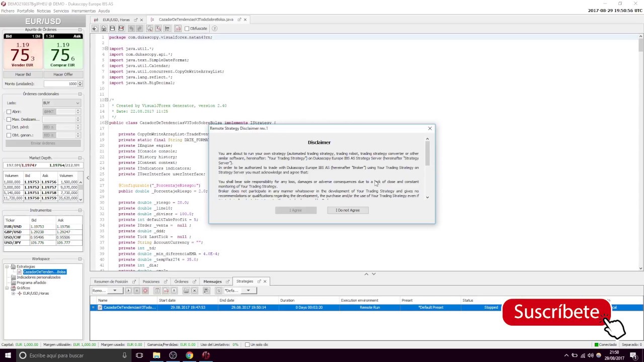644x362 pixels.
Task: Open Task View from the Windows taskbar
Action: 139,355
